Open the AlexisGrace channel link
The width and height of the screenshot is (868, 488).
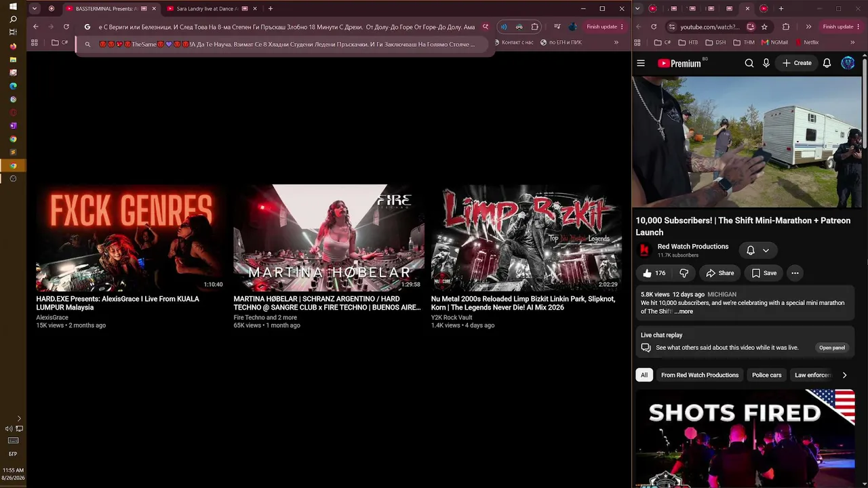coord(52,317)
